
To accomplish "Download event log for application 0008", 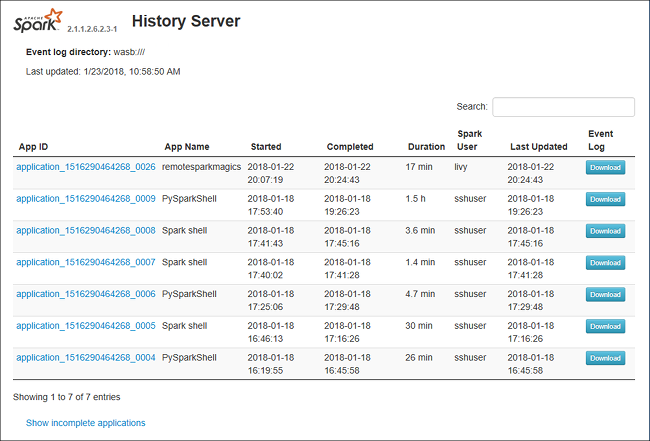I will click(x=605, y=231).
